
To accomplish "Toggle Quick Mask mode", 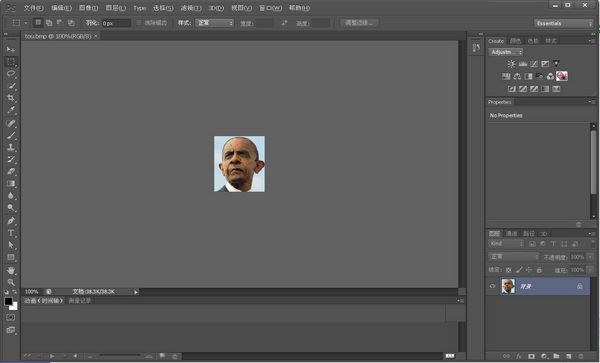I will click(x=11, y=317).
